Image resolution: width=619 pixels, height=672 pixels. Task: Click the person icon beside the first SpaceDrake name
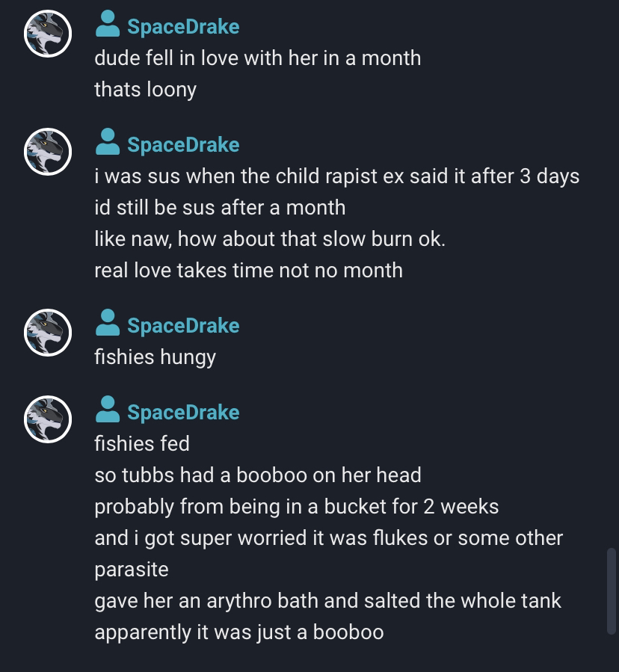tap(108, 24)
